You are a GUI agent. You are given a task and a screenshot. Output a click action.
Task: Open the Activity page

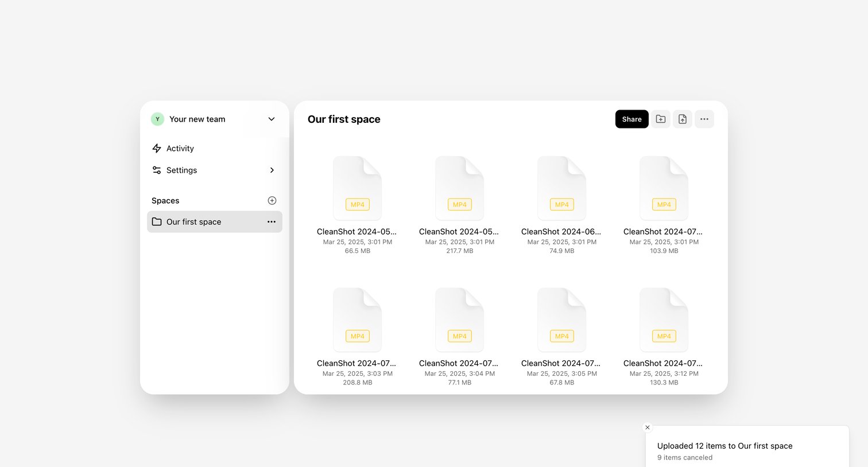215,149
